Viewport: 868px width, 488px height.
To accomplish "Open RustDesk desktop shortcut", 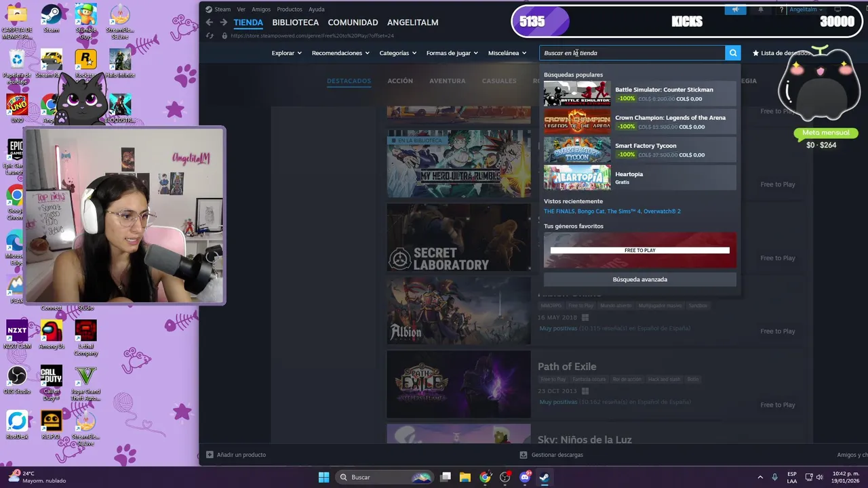I will click(x=17, y=425).
